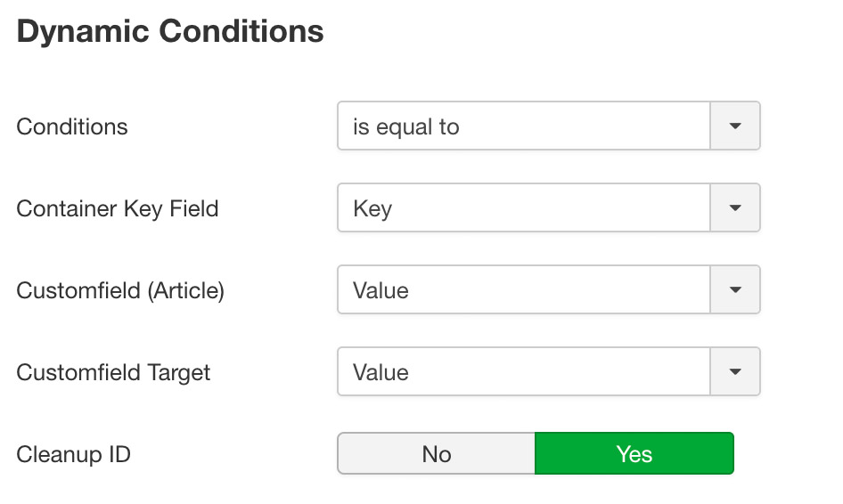Click the Container Key Field label
The height and width of the screenshot is (504, 843).
pos(118,209)
